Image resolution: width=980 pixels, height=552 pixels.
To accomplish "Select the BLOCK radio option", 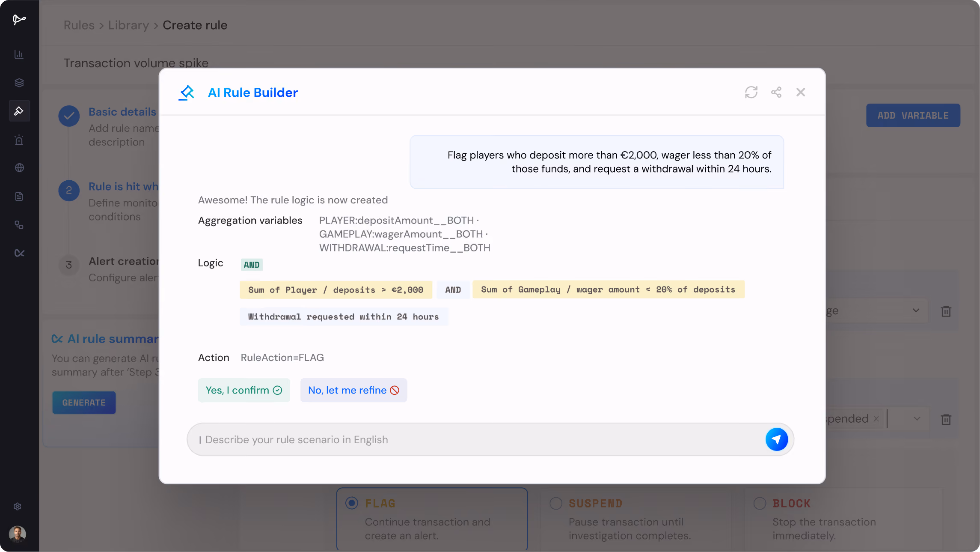I will (760, 503).
